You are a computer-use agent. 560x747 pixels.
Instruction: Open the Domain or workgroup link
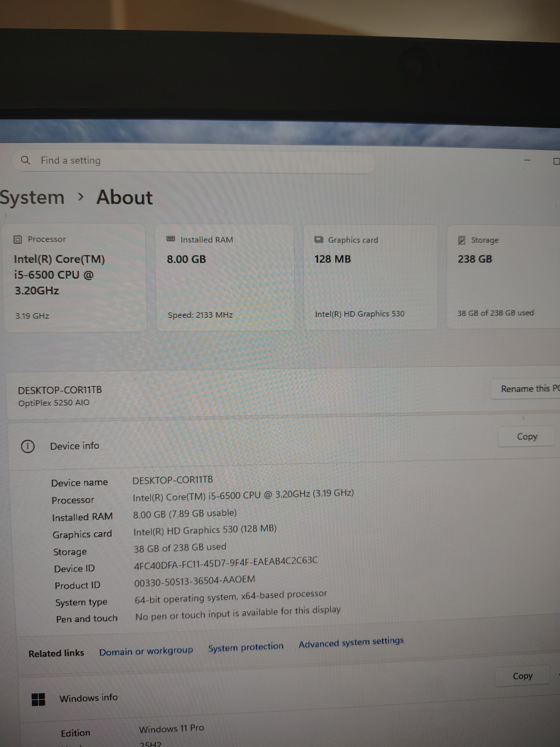click(x=146, y=651)
